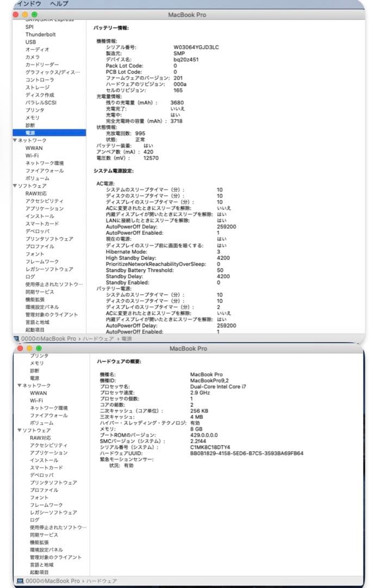Click model ID value MacBookPro9,2
The height and width of the screenshot is (588, 373).
click(209, 381)
